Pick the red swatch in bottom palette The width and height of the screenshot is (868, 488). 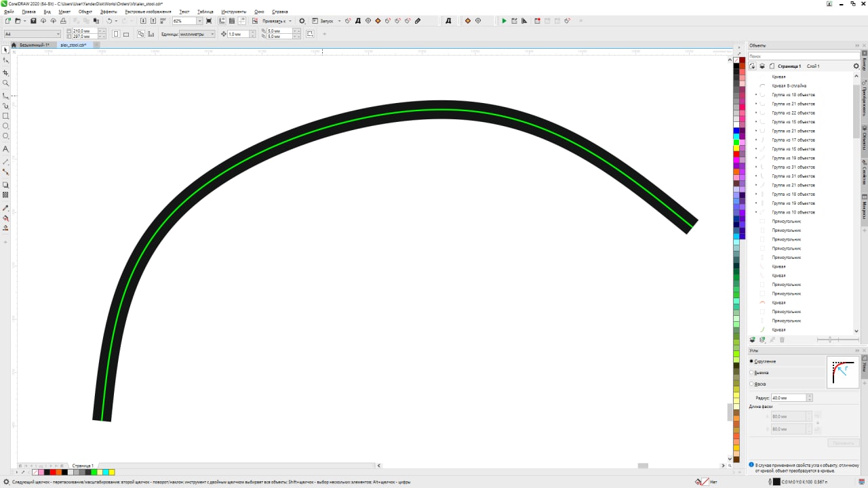[x=54, y=472]
